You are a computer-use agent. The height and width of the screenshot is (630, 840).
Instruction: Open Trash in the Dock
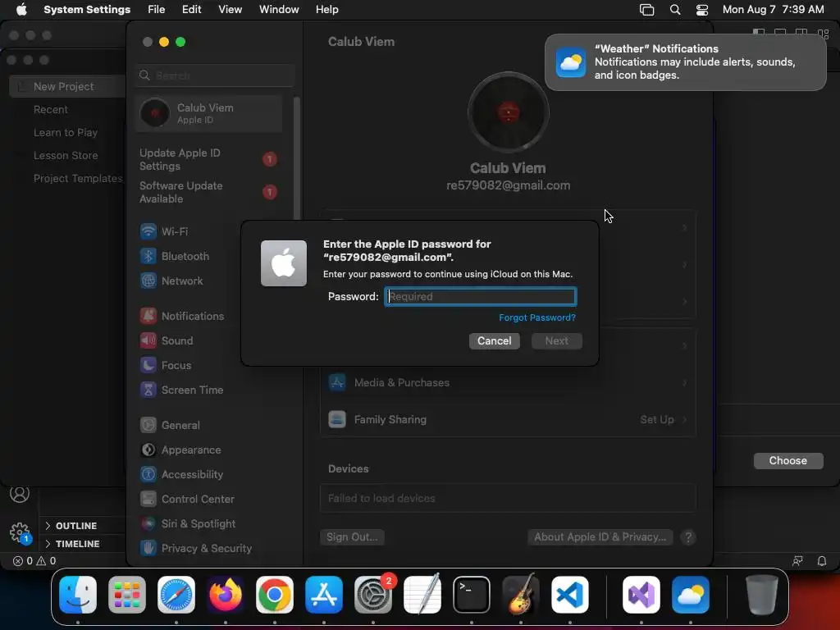coord(762,595)
